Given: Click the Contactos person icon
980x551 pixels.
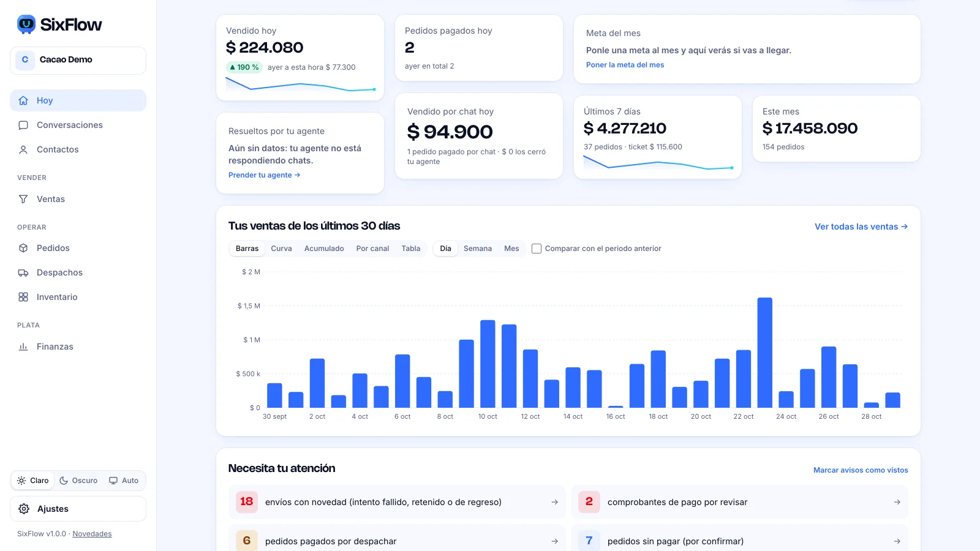Looking at the screenshot, I should tap(23, 149).
